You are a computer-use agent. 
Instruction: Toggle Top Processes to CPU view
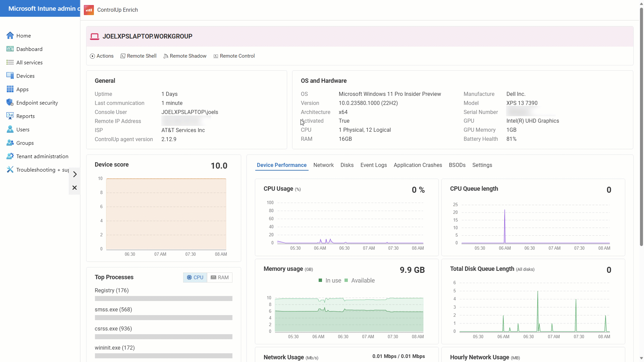195,278
